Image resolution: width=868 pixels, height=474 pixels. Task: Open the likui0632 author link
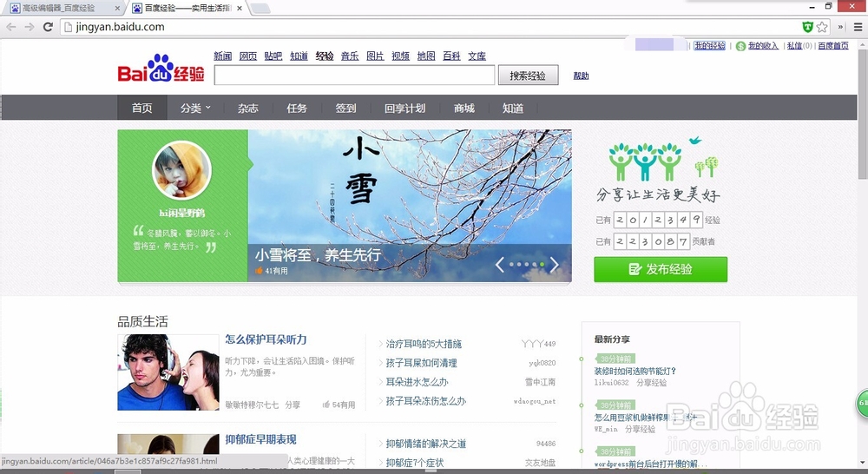(x=611, y=383)
